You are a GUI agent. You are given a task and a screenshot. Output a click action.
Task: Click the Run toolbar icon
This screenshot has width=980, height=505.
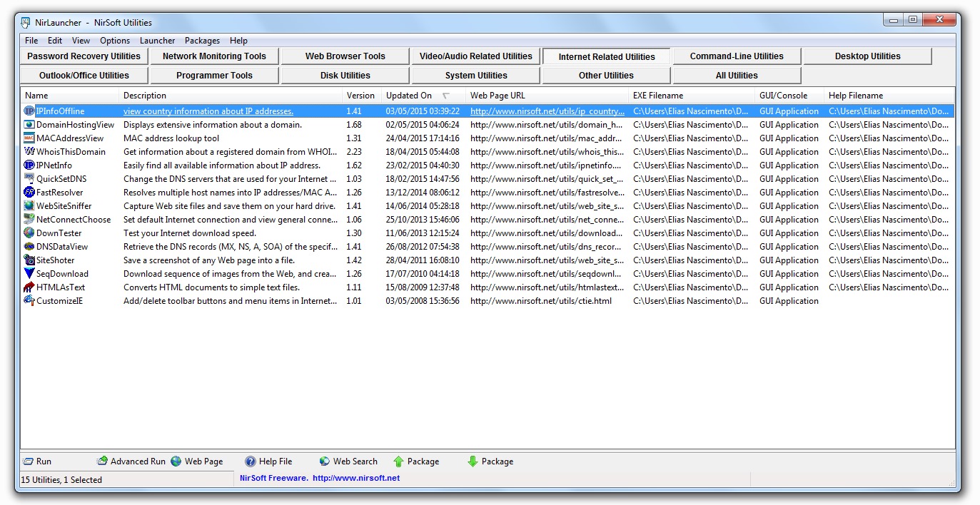pos(28,461)
